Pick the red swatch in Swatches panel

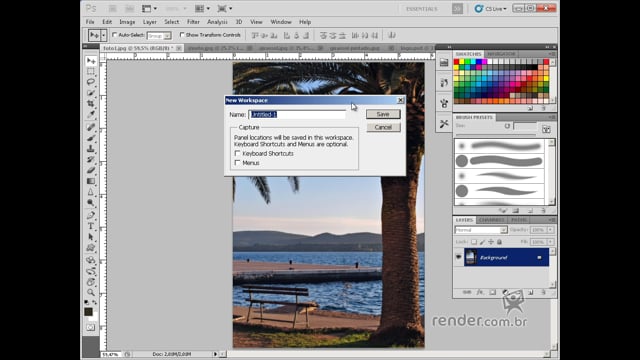coord(456,62)
